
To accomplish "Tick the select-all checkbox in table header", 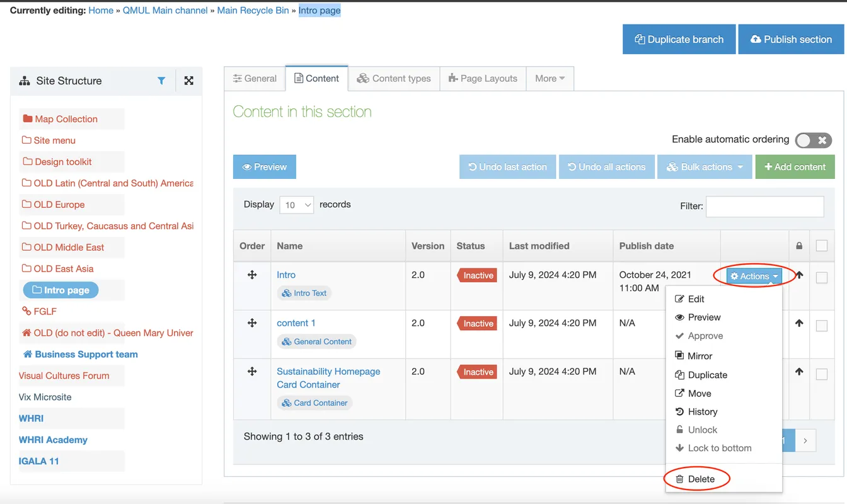I will pos(822,246).
